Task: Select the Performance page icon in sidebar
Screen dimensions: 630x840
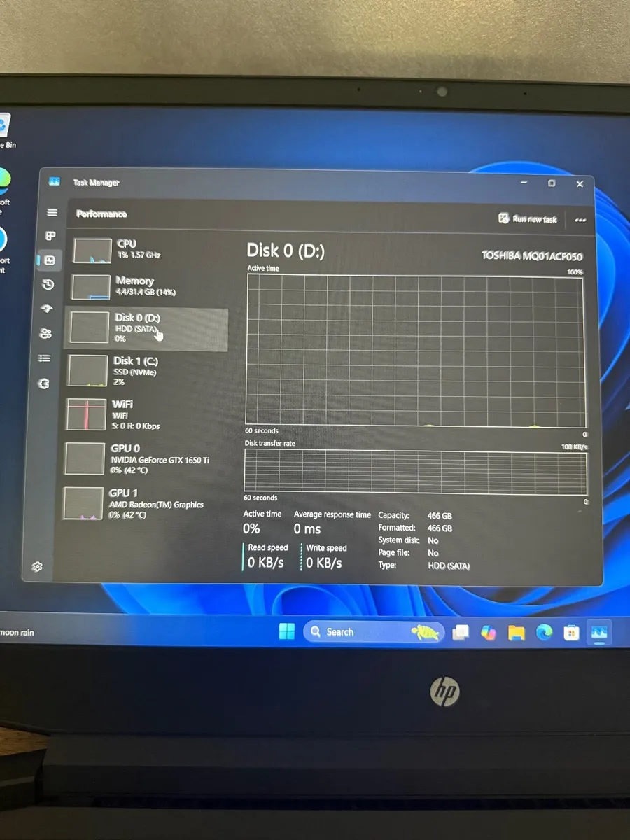Action: pyautogui.click(x=50, y=260)
